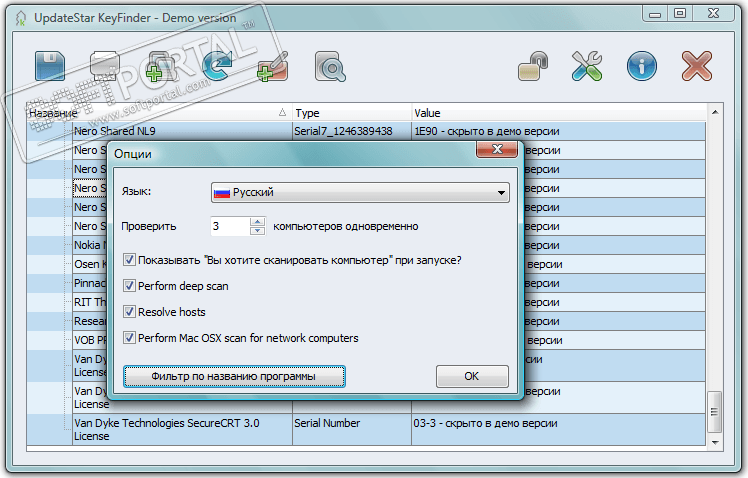The height and width of the screenshot is (478, 748).
Task: Click the add computer icon with green plus
Action: [162, 66]
